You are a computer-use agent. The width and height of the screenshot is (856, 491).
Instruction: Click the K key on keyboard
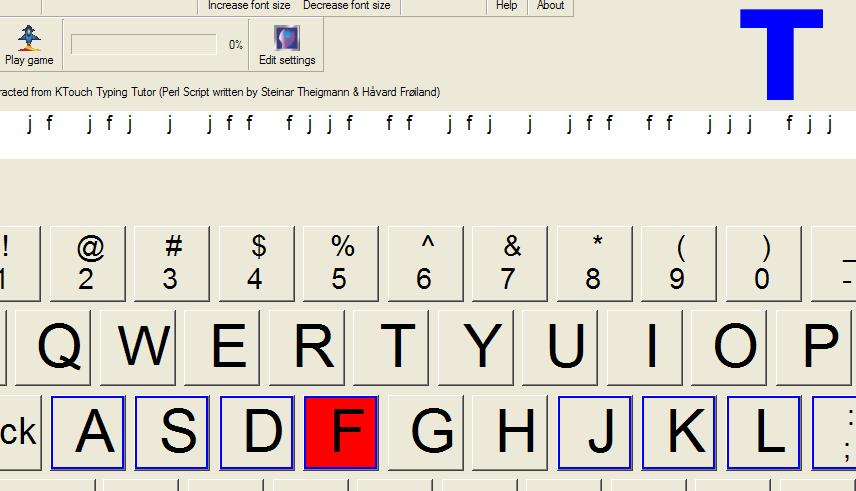point(679,433)
